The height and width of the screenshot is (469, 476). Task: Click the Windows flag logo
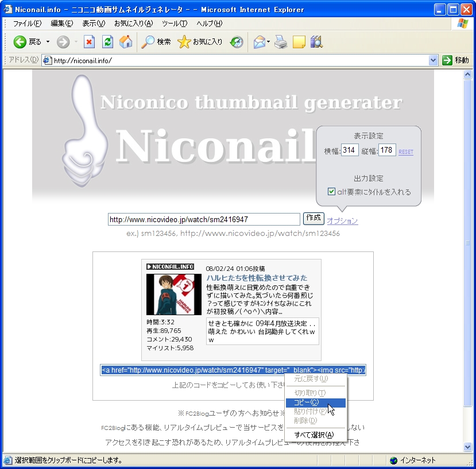[462, 24]
